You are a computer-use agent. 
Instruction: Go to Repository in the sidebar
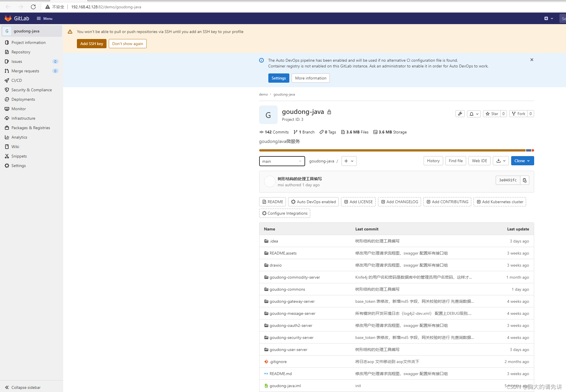[21, 52]
